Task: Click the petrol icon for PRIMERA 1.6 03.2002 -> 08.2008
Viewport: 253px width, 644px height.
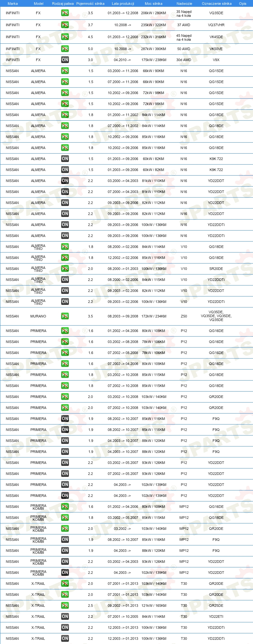Action: click(x=65, y=342)
